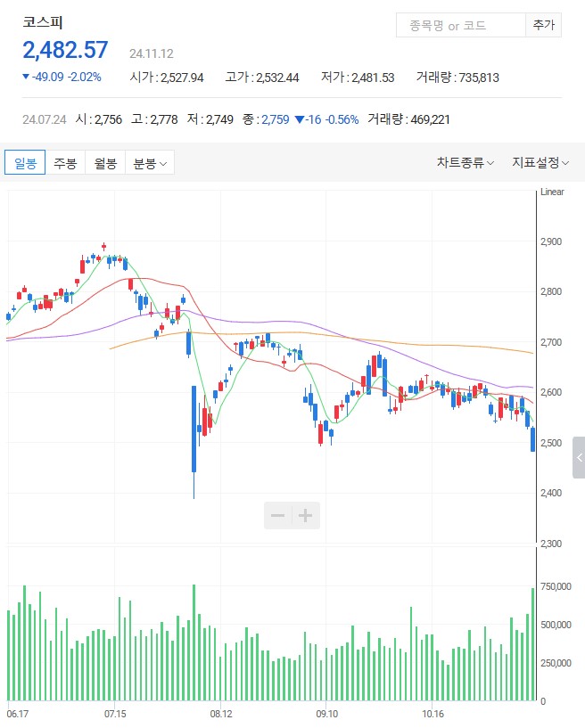Click the rightmost tallest volume bar

click(533, 643)
